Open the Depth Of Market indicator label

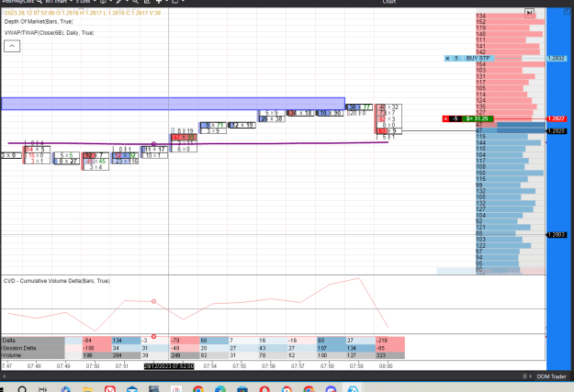pyautogui.click(x=39, y=22)
